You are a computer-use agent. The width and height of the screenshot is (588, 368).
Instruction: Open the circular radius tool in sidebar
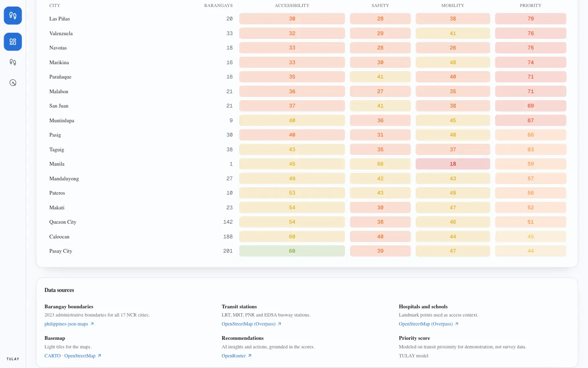[13, 83]
